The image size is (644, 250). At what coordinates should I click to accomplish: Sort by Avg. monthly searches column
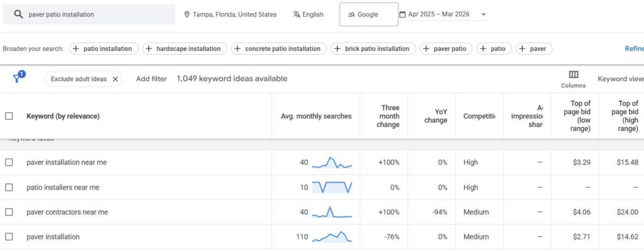pyautogui.click(x=316, y=116)
